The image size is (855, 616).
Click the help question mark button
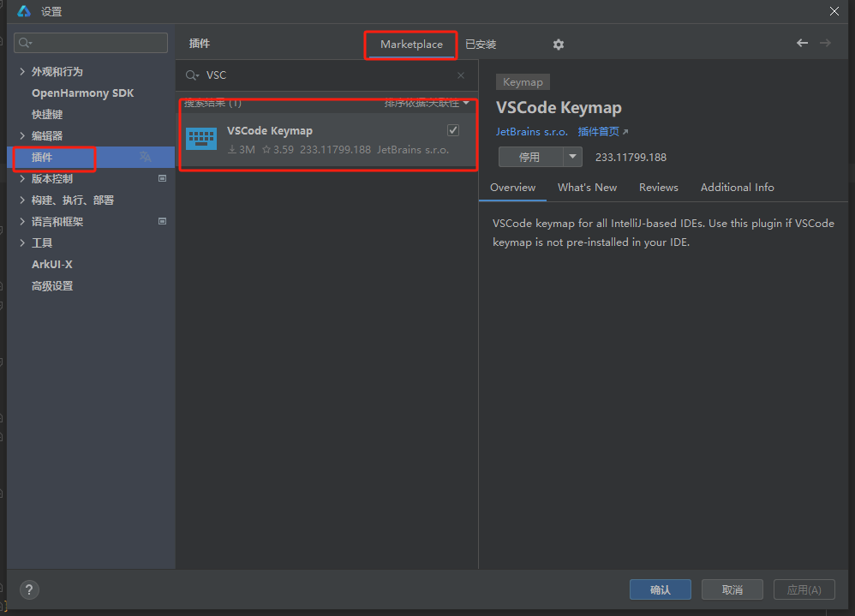click(x=29, y=589)
